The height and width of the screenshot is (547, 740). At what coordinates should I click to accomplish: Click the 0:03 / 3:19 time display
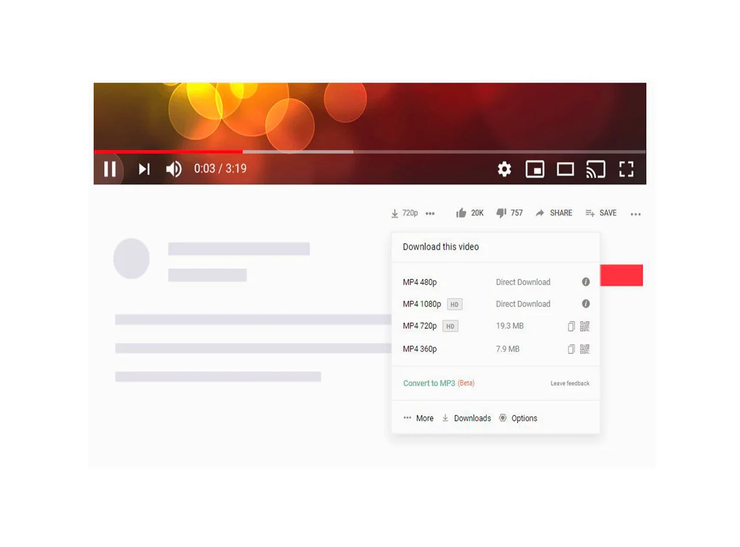coord(220,168)
